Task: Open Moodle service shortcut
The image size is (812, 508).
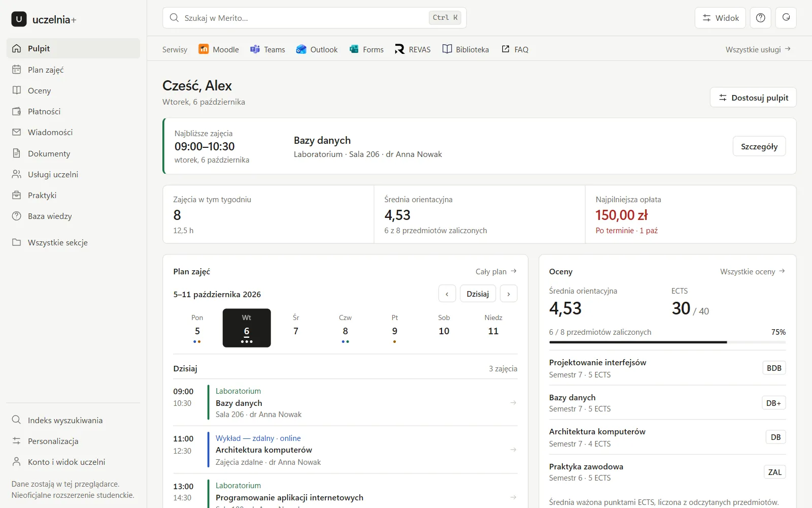Action: [219, 49]
